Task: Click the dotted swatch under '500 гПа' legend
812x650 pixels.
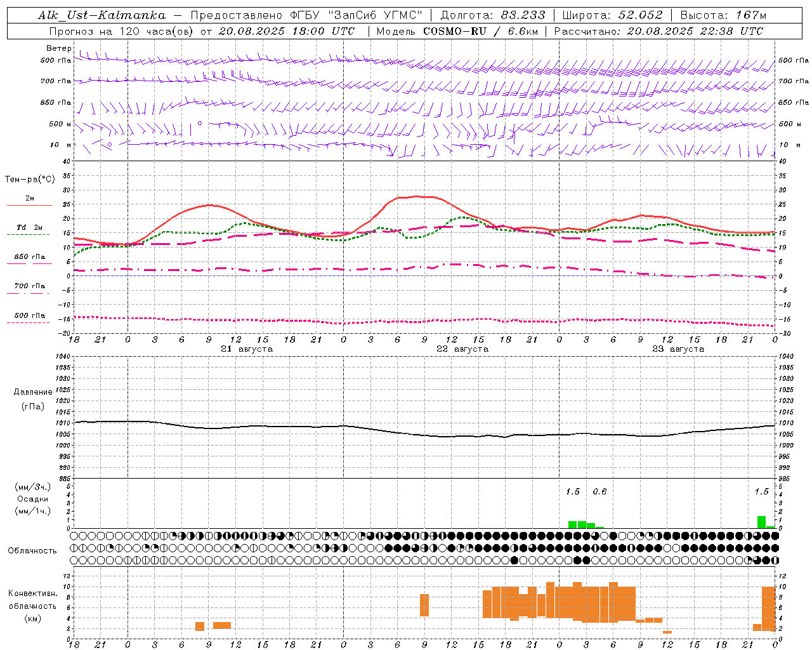Action: click(29, 322)
